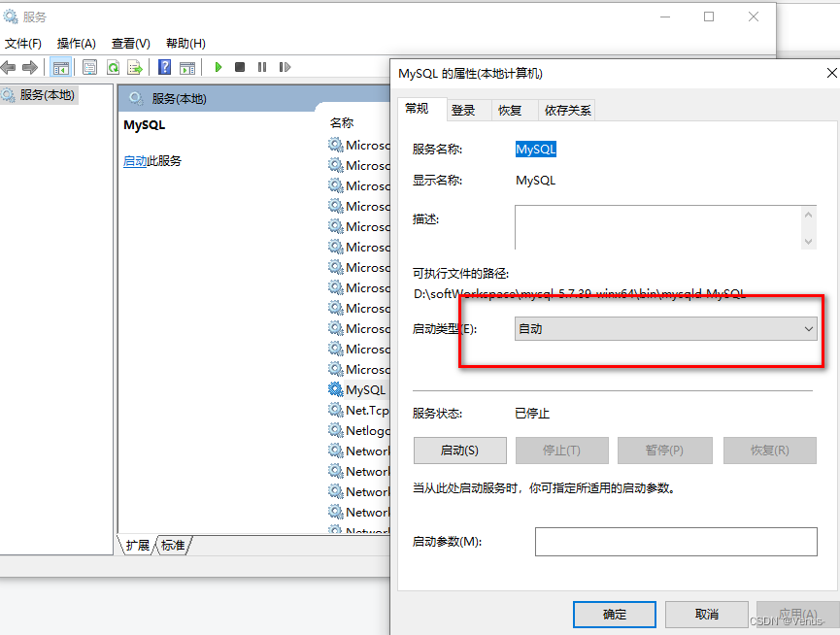The image size is (840, 635).
Task: Click the Forward arrow in Services toolbar
Action: coord(30,67)
